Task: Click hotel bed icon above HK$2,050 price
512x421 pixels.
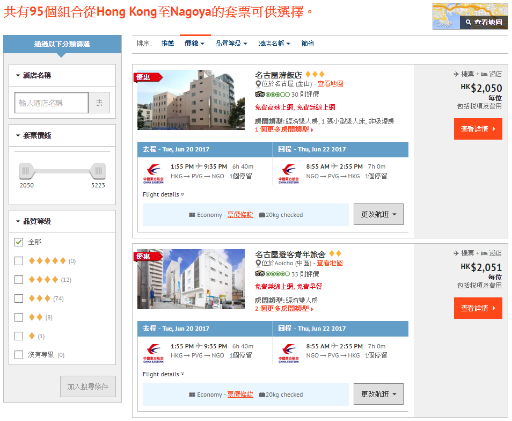Action: coord(484,74)
